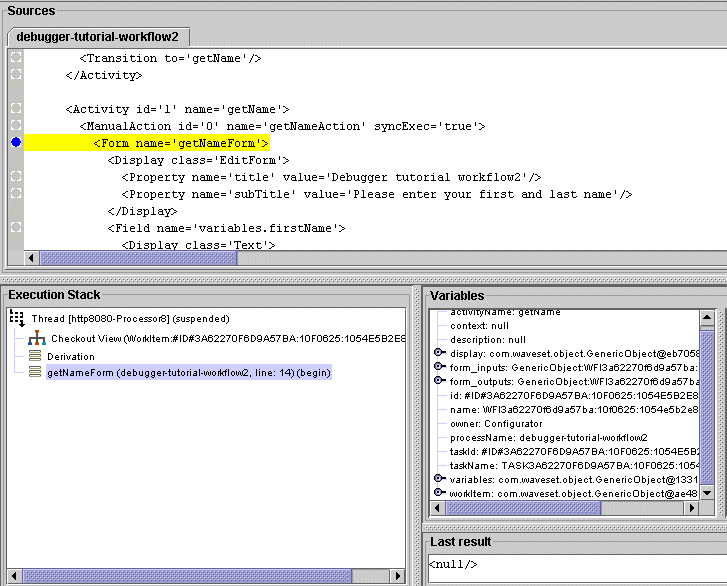The width and height of the screenshot is (727, 586).
Task: Select the context: null variable
Action: pyautogui.click(x=479, y=326)
